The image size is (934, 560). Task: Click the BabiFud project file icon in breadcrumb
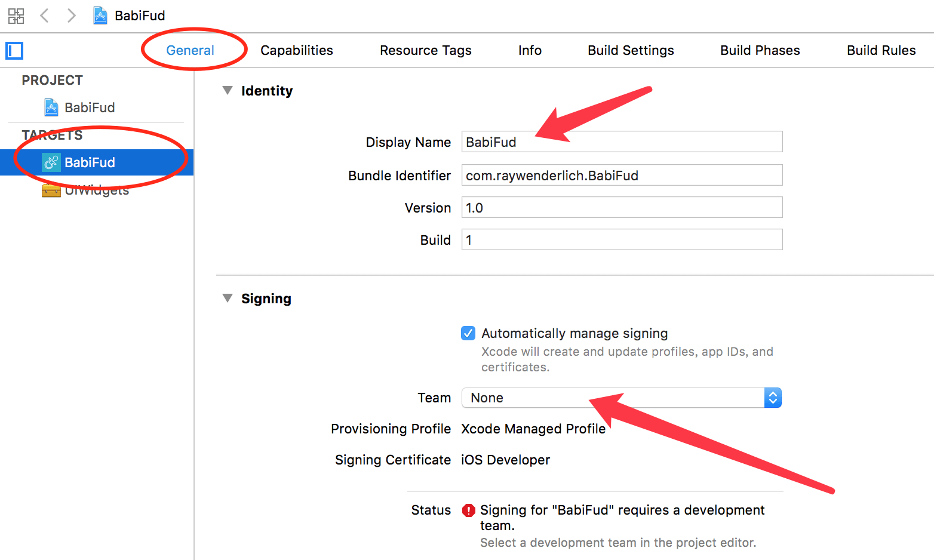(x=100, y=16)
